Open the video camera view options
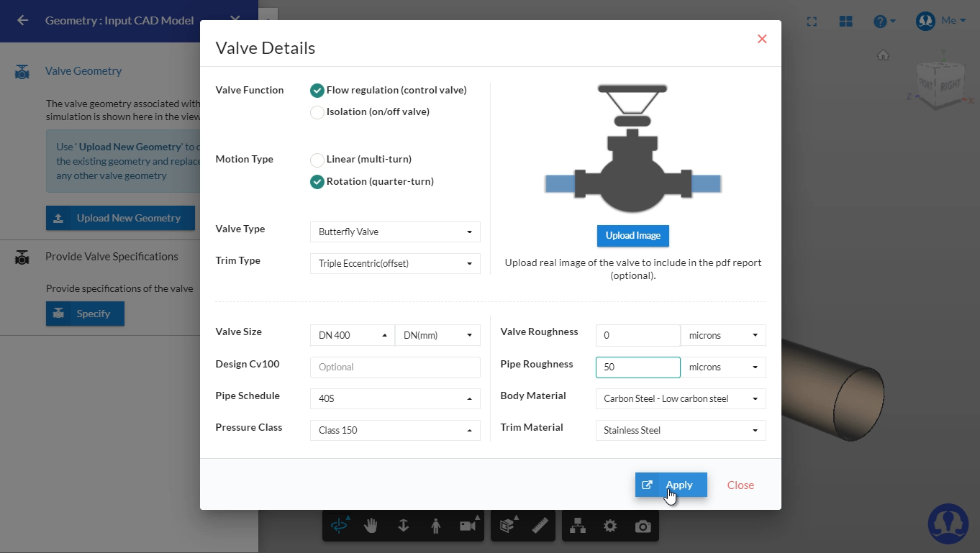Image resolution: width=980 pixels, height=553 pixels. 468,526
